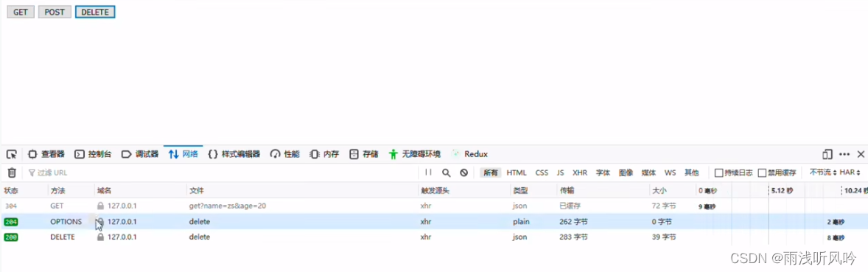
Task: Open the HAR dropdown menu
Action: click(x=850, y=172)
